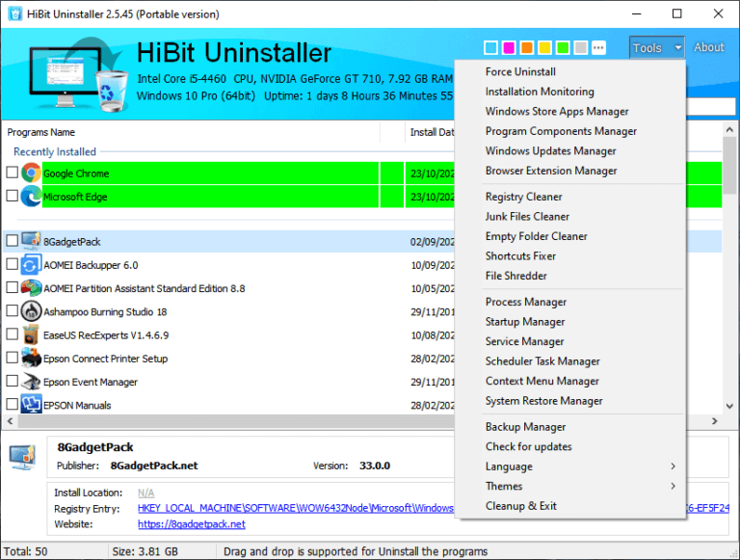Tick the Google Chrome checkbox

pyautogui.click(x=13, y=173)
